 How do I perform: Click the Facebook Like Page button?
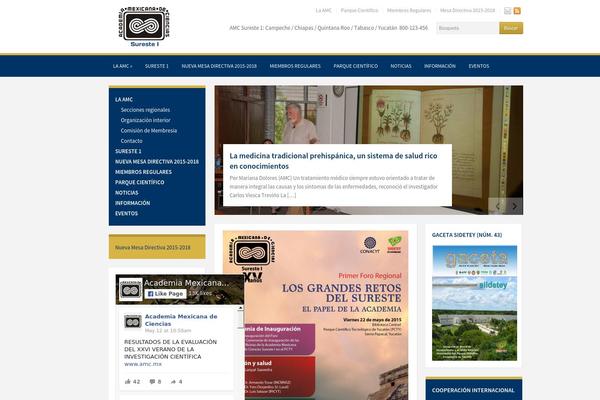165,294
